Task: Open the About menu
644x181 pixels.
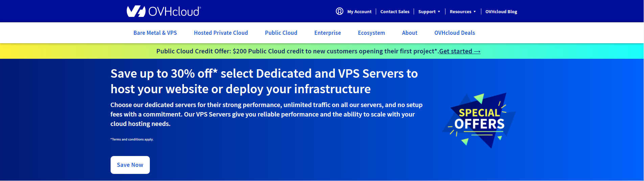Action: click(x=410, y=33)
